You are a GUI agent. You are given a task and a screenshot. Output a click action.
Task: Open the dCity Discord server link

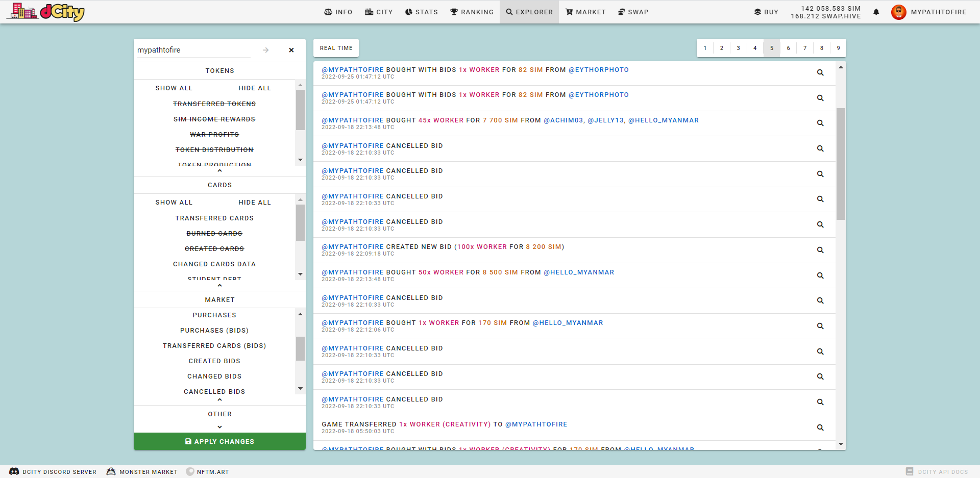point(53,472)
